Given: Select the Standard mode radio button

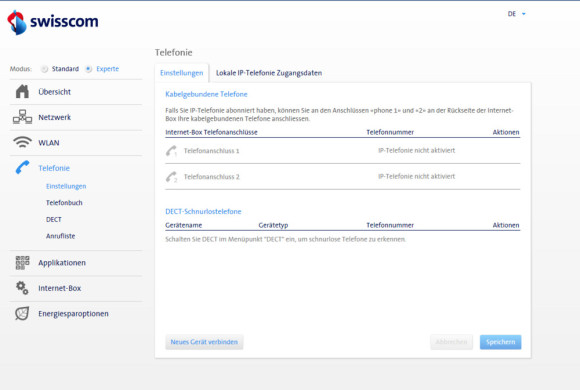Looking at the screenshot, I should coord(44,69).
